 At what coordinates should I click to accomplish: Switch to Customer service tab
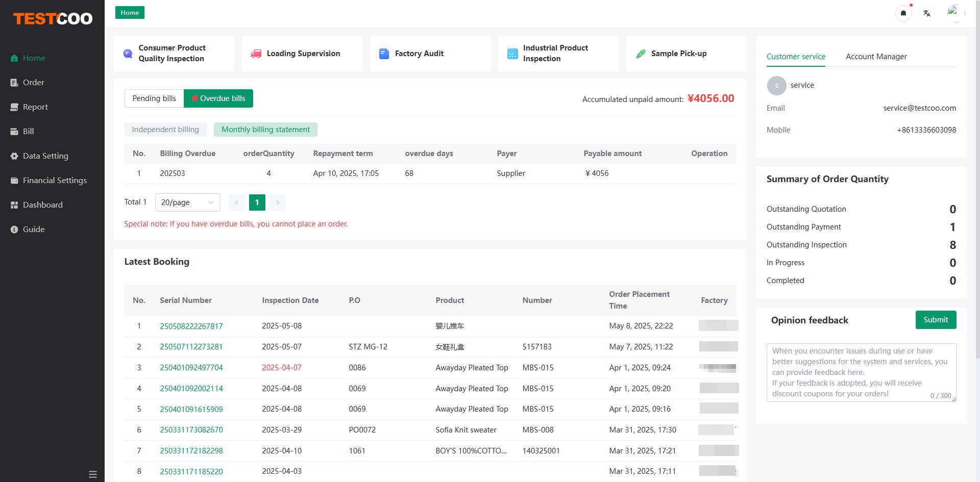click(796, 57)
